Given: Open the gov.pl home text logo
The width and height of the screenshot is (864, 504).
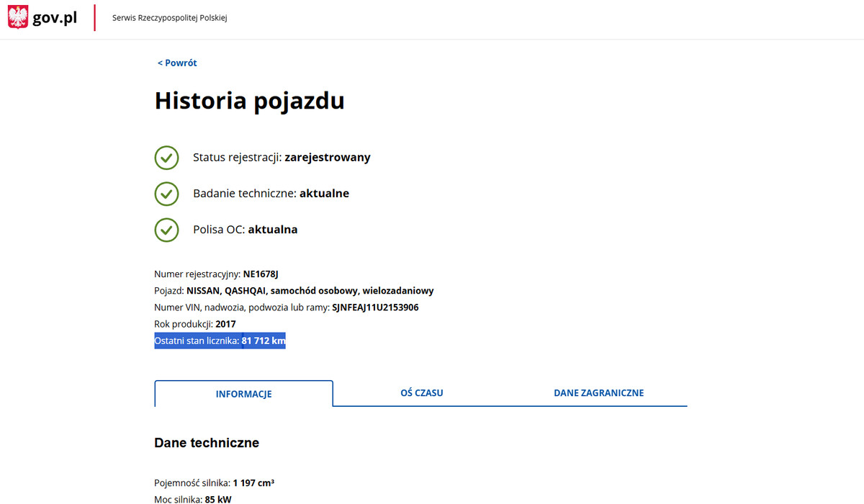Looking at the screenshot, I should coord(55,18).
